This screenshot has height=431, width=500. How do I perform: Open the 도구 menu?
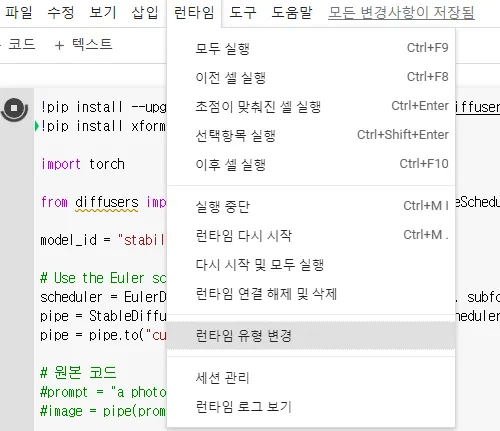(243, 13)
